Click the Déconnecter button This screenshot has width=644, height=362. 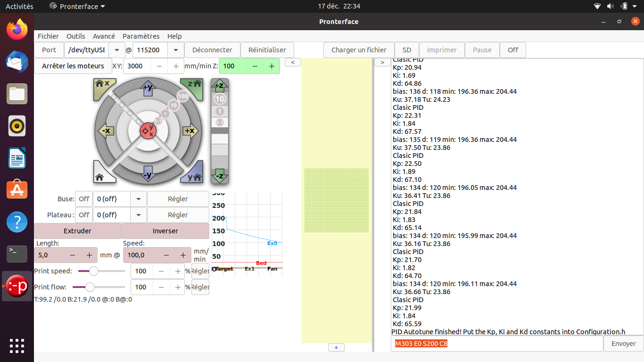coord(212,50)
